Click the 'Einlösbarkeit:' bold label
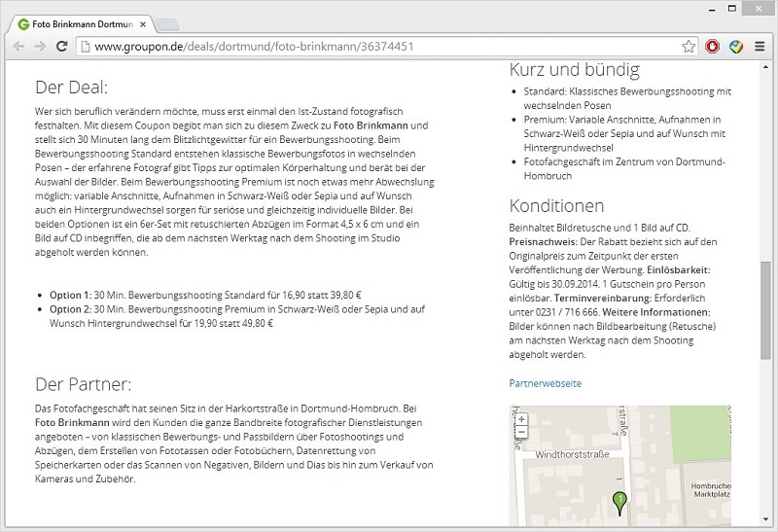This screenshot has width=778, height=532. tap(678, 270)
